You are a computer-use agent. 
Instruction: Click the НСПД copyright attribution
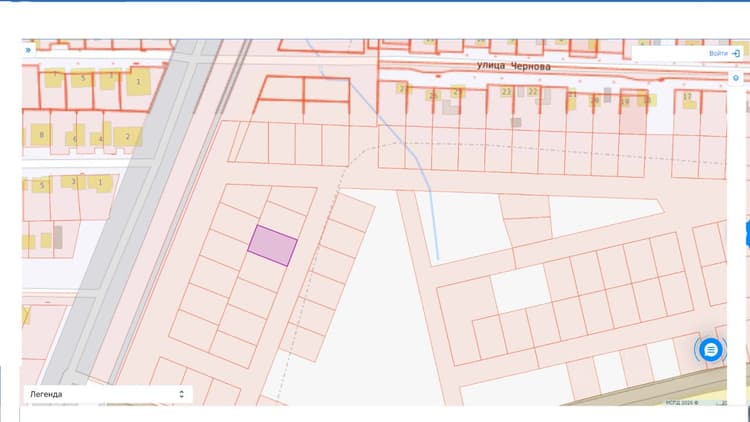tap(682, 403)
